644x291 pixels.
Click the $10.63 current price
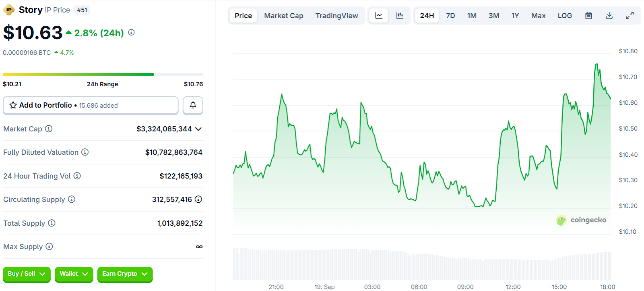click(x=33, y=33)
